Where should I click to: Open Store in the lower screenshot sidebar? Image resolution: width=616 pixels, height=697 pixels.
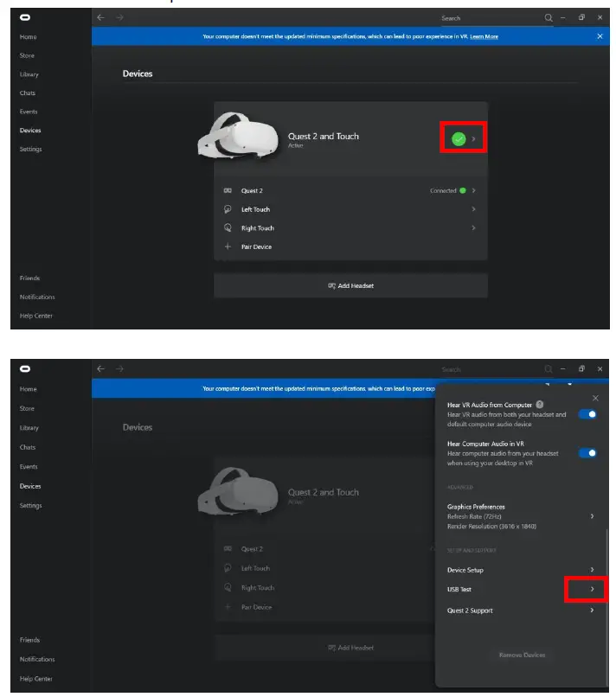pyautogui.click(x=27, y=408)
